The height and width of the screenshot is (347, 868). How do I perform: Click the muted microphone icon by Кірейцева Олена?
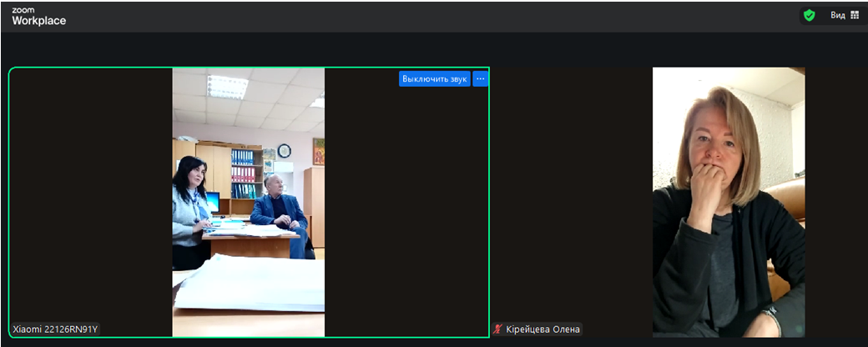pyautogui.click(x=498, y=329)
